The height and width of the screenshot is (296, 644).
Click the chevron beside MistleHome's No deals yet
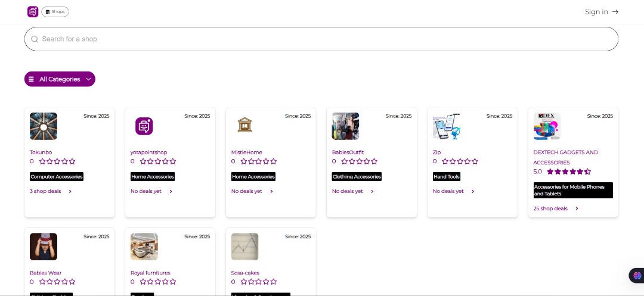tap(271, 191)
